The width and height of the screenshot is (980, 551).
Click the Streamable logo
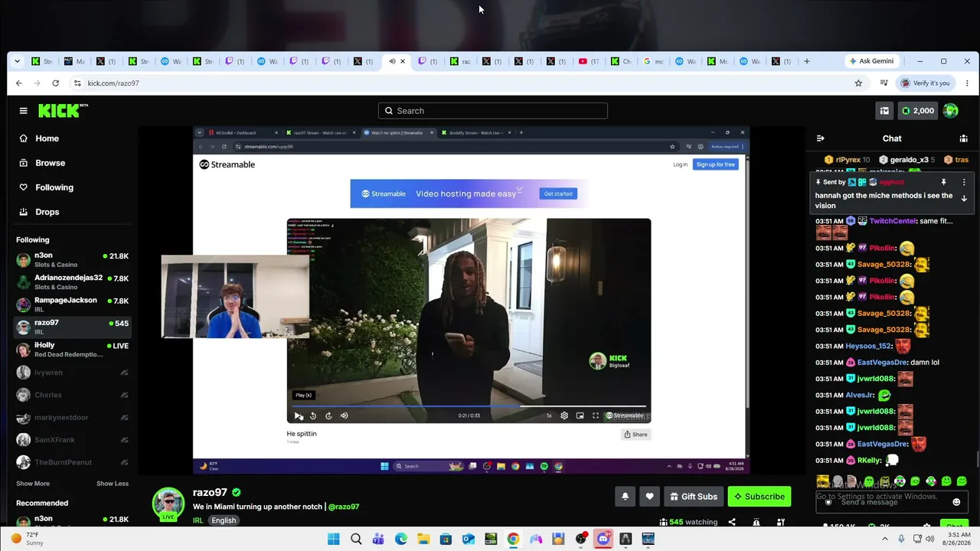(227, 165)
